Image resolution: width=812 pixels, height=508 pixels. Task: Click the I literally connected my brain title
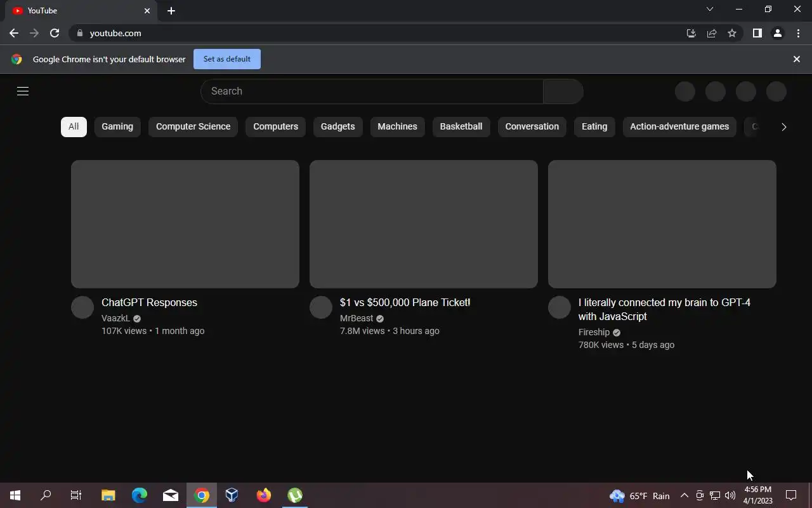click(664, 309)
